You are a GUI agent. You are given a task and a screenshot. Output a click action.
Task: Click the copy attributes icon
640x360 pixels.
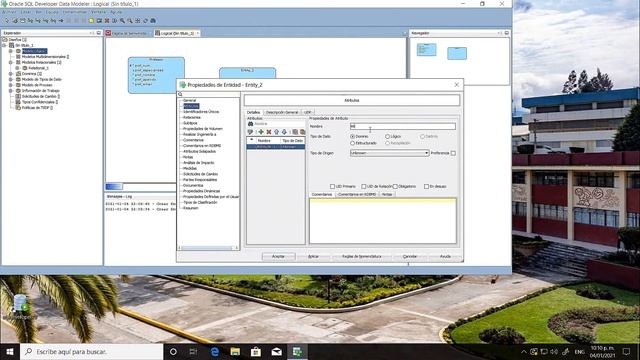(295, 132)
